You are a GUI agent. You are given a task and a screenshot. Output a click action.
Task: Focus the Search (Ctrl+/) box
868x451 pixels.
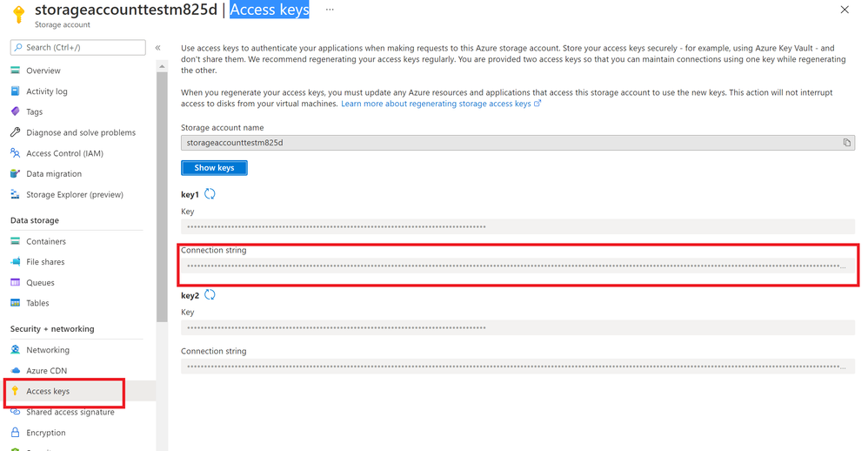tap(78, 48)
